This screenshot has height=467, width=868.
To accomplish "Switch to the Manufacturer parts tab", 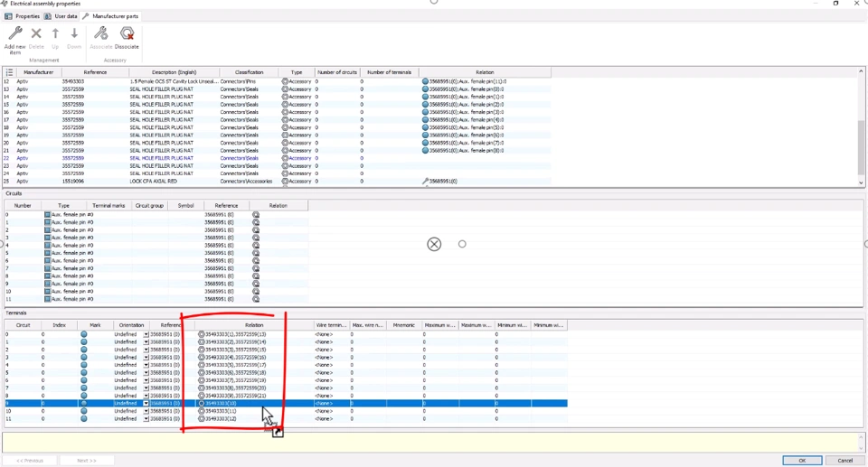I will (110, 16).
